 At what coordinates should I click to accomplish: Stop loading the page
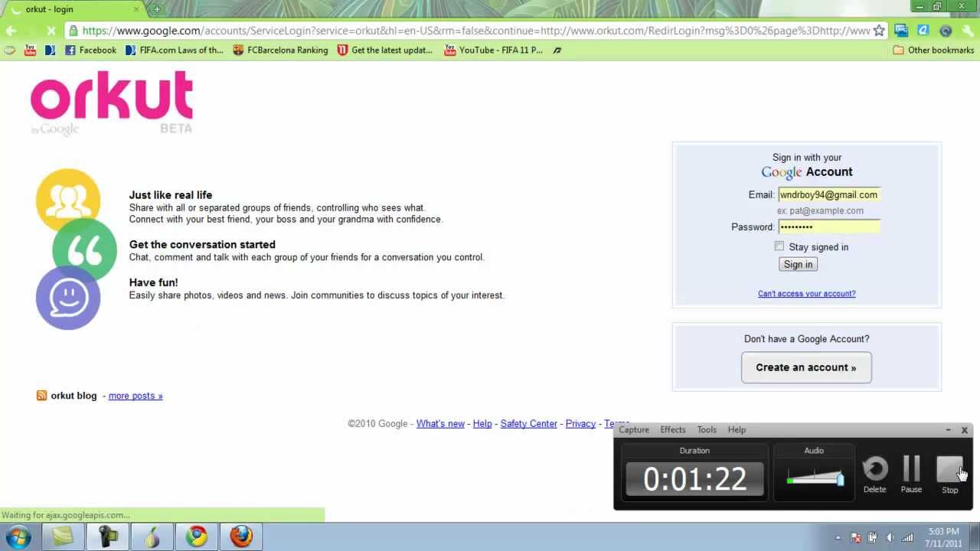51,31
